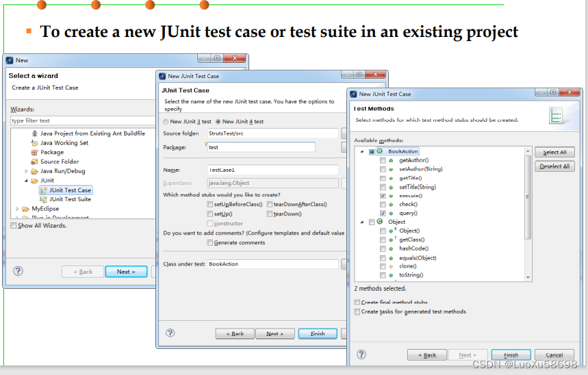The width and height of the screenshot is (588, 375).
Task: Click the wizard filter text field
Action: pos(83,120)
